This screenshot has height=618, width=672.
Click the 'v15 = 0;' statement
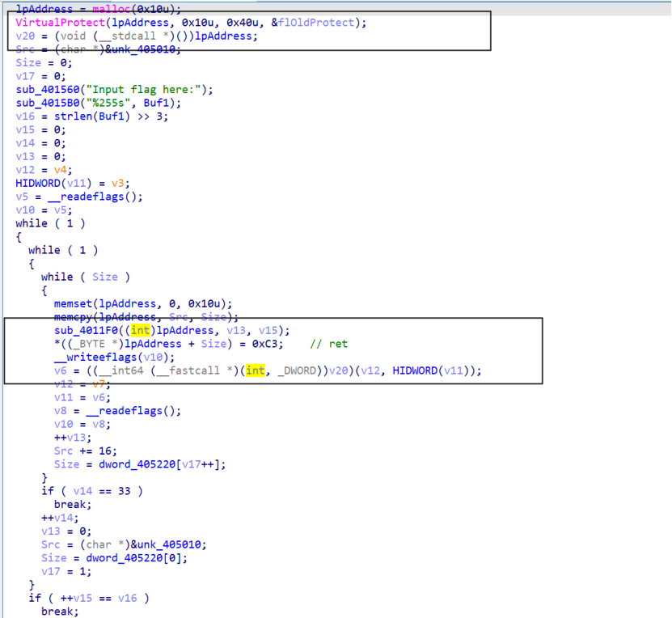(40, 130)
